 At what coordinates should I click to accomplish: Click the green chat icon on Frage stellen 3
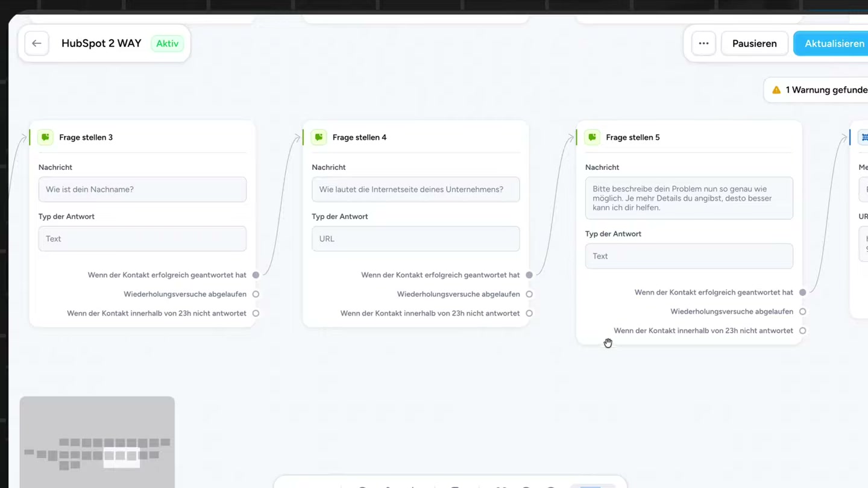tap(45, 137)
